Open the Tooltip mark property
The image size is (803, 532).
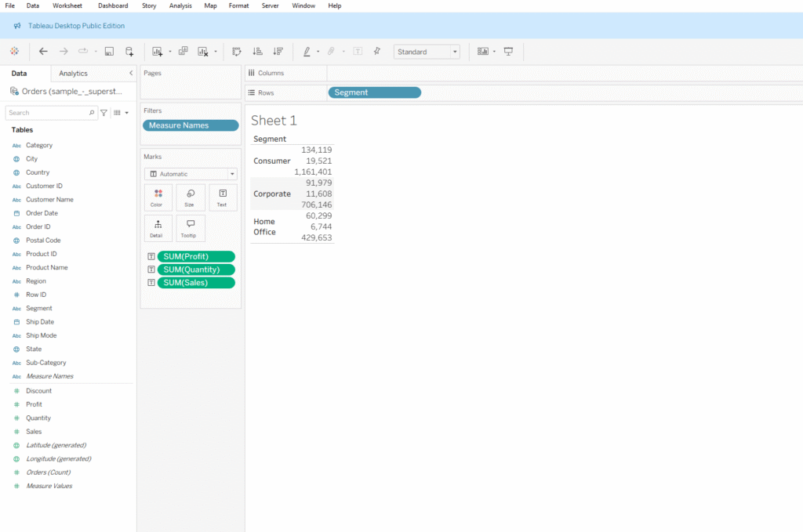click(191, 228)
